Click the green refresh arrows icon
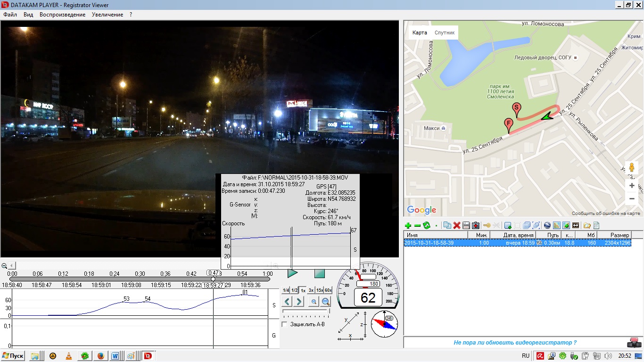Screen dimensions: 644x362 (427, 226)
